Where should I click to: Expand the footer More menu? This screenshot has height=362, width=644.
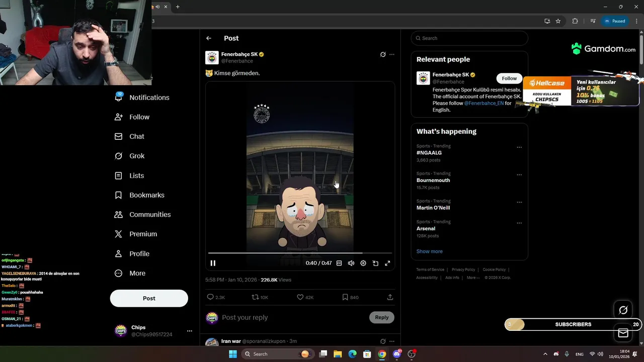[x=472, y=278]
